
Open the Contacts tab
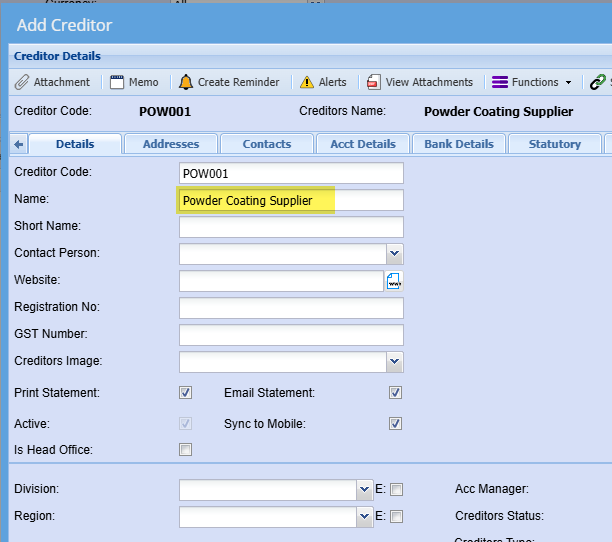(267, 144)
